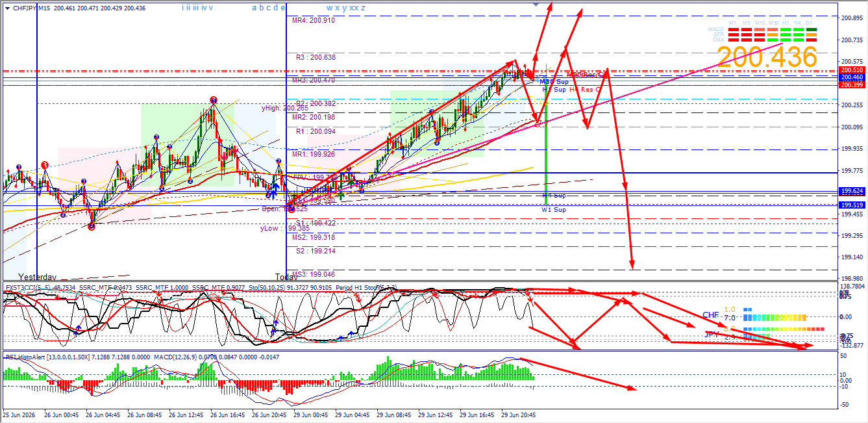Image resolution: width=868 pixels, height=423 pixels.
Task: Select the MS3: 199.046 pivot label
Action: [314, 274]
